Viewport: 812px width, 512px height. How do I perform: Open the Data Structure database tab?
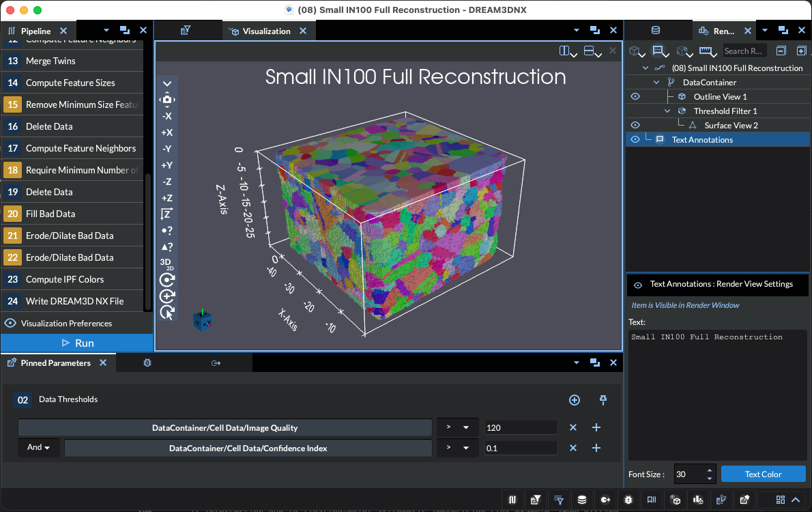(655, 31)
